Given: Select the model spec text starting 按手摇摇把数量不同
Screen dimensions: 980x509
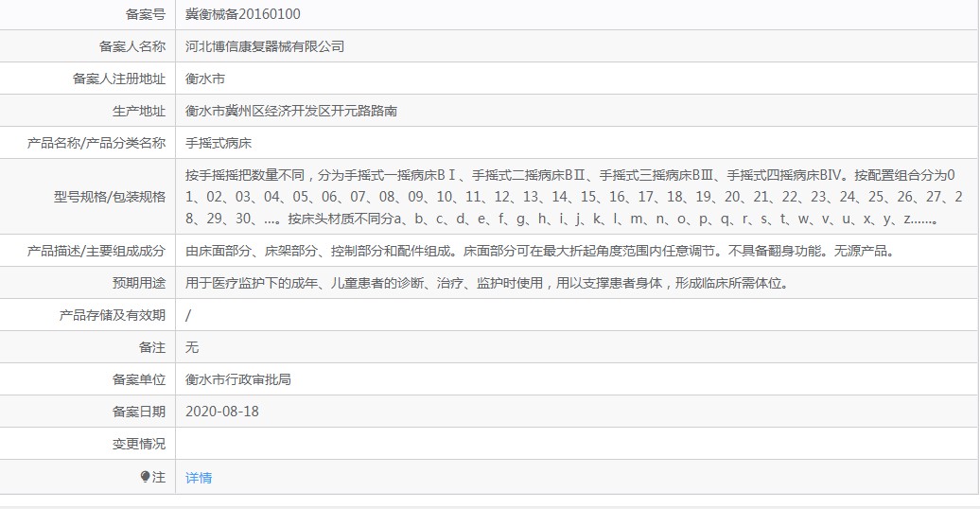Looking at the screenshot, I should point(574,197).
